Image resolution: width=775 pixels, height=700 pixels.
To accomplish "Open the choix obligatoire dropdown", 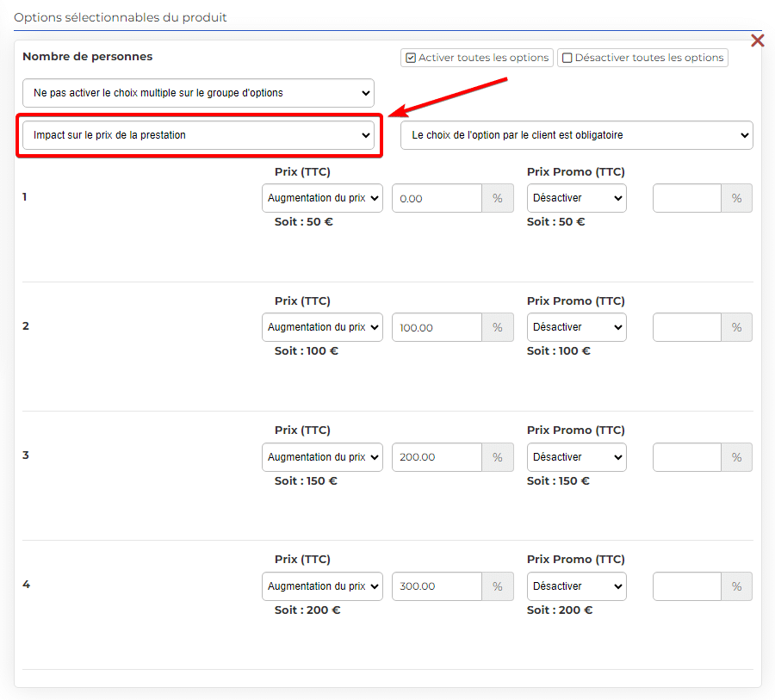I will pos(577,135).
